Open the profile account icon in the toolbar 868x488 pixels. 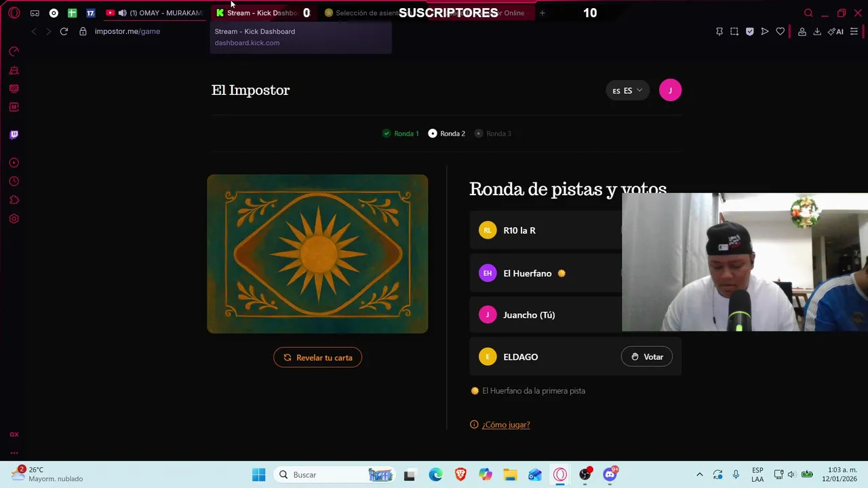pyautogui.click(x=802, y=31)
